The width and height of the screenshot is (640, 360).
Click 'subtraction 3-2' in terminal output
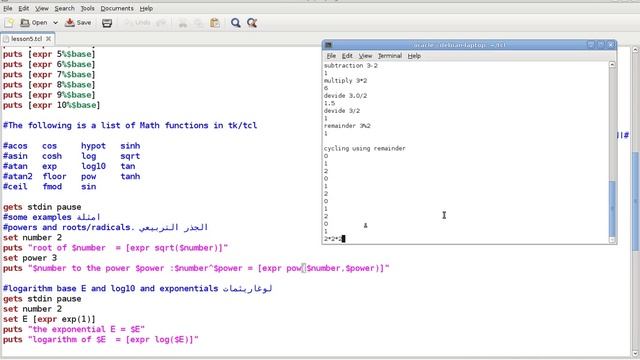(351, 65)
